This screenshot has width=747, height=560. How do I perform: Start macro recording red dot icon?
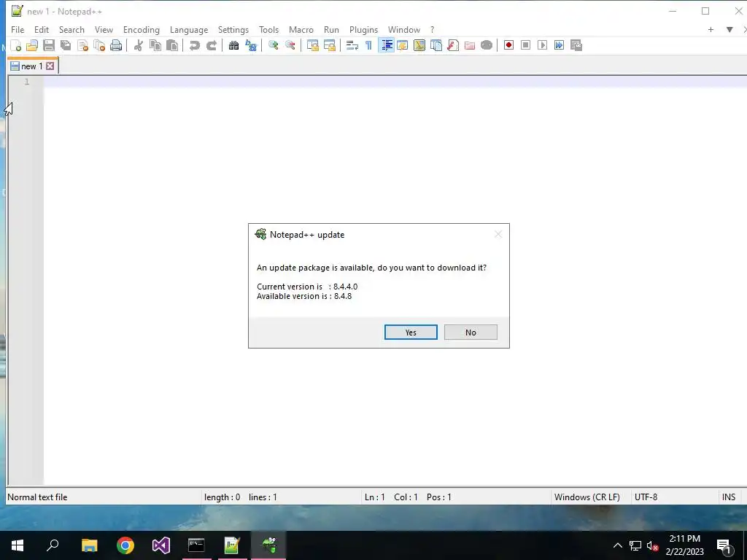[x=508, y=45]
